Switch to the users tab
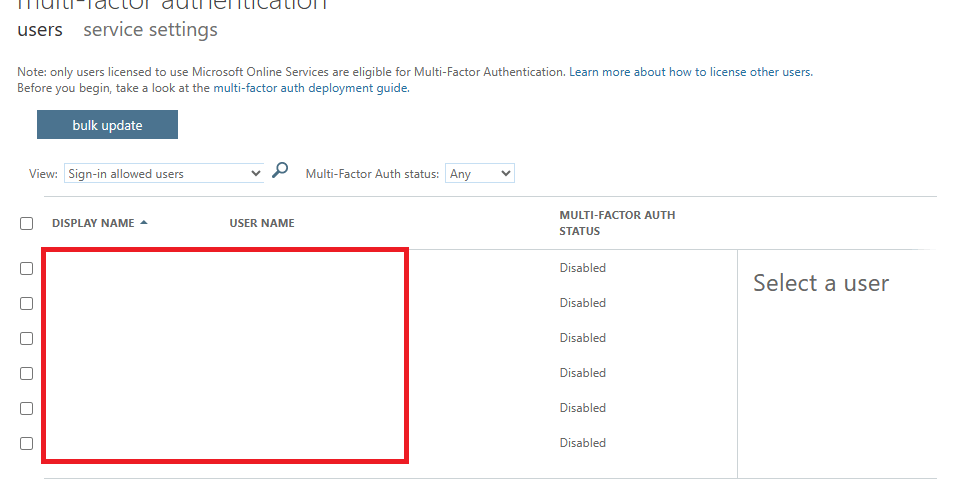957x483 pixels. point(40,30)
